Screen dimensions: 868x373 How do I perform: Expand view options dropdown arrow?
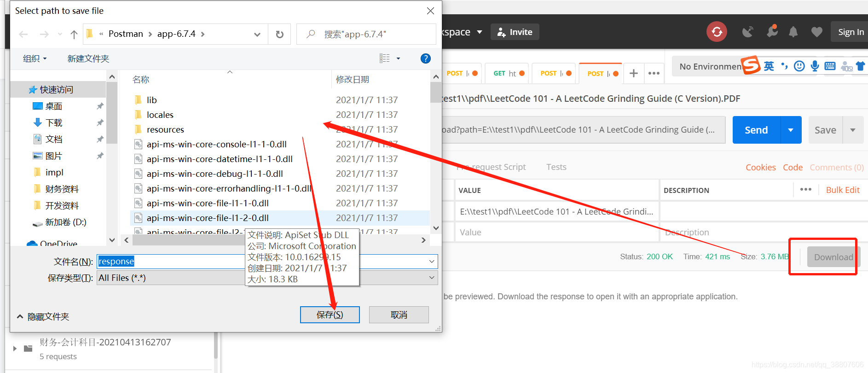click(x=398, y=58)
